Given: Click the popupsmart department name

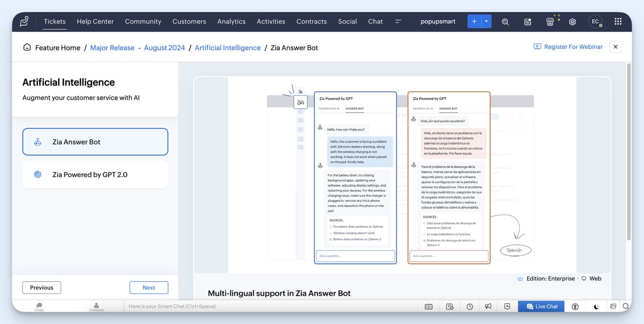Looking at the screenshot, I should point(438,22).
